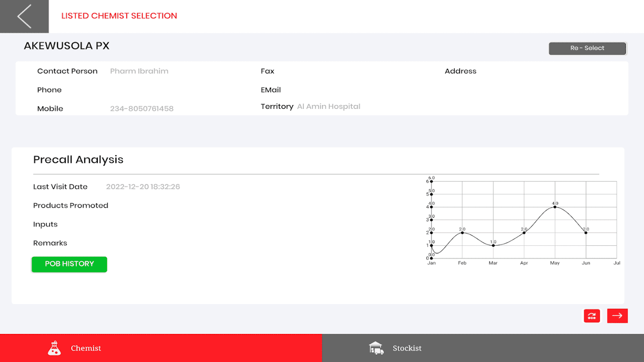Screen dimensions: 644x362
Task: Click the Precall Analysis heading
Action: click(x=78, y=159)
